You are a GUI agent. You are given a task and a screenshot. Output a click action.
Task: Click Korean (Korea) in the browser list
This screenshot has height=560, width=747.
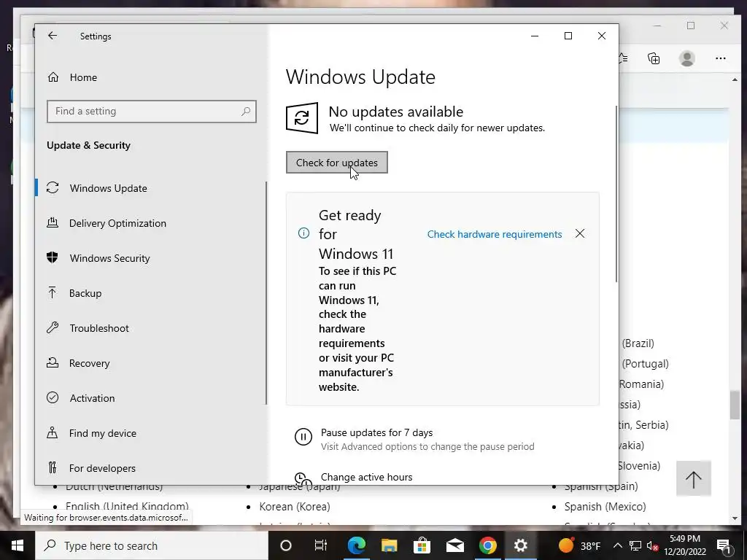(x=295, y=506)
